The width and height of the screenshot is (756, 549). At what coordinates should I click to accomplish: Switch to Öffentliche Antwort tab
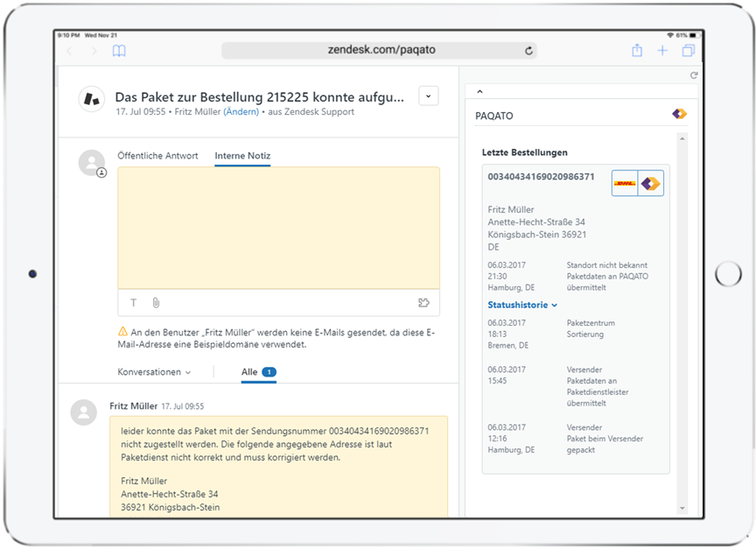pyautogui.click(x=157, y=156)
